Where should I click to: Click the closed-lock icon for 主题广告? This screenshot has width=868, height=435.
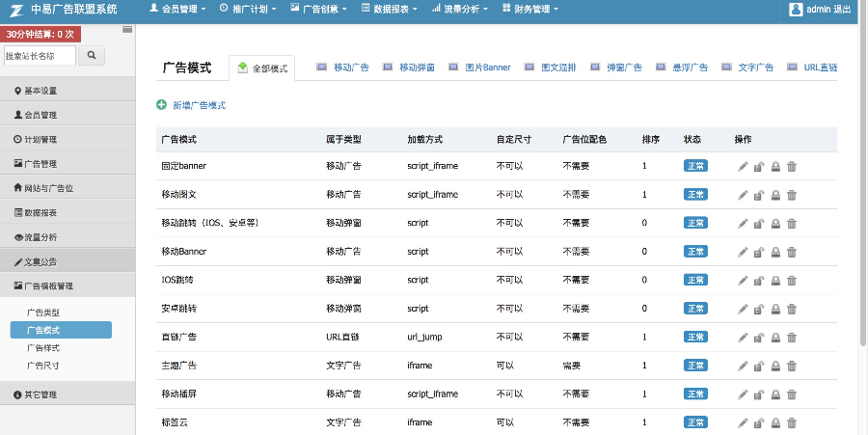[x=775, y=366]
